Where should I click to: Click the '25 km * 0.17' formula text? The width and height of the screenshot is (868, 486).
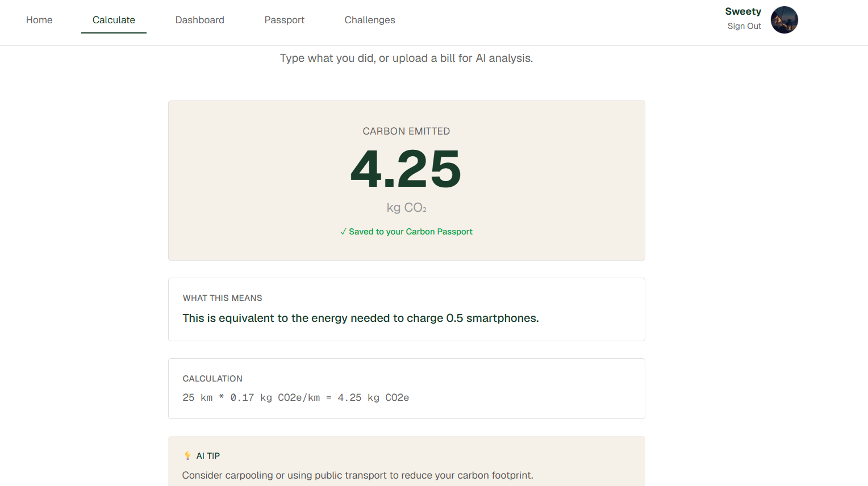[295, 397]
